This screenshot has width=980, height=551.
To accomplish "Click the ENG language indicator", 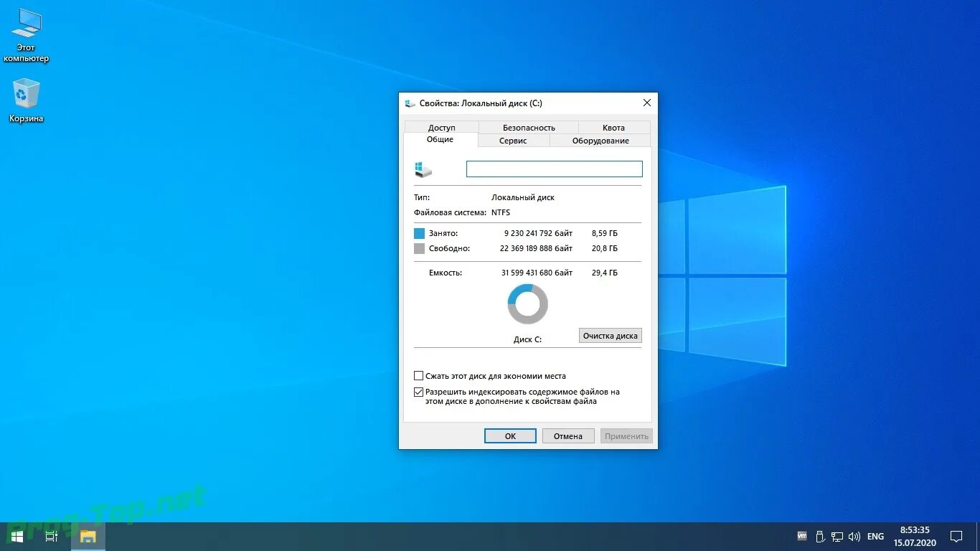I will pos(875,536).
